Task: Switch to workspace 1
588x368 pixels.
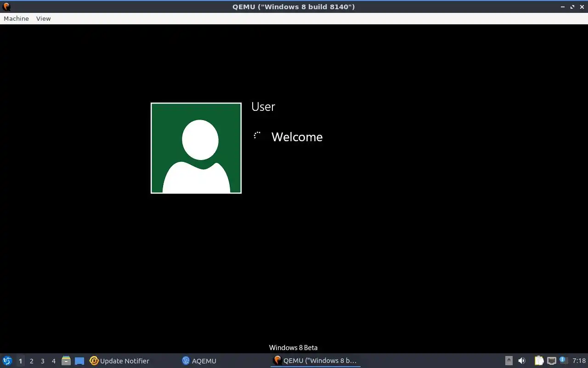Action: coord(20,361)
